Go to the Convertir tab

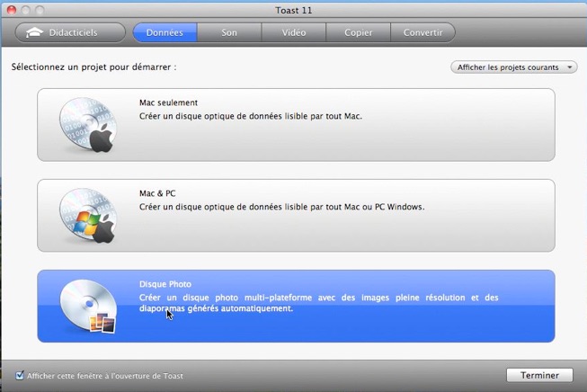[x=423, y=32]
